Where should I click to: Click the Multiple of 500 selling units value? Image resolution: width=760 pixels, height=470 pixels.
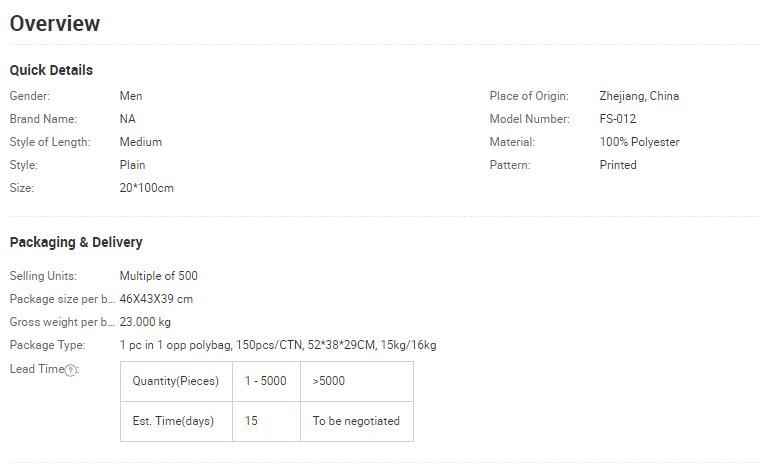tap(158, 276)
